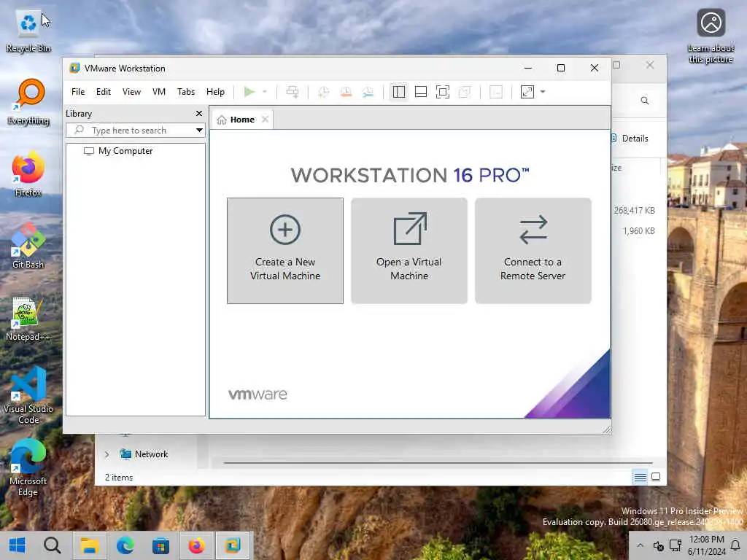Screen dimensions: 747x560
Task: Open the notifications bell icon
Action: pos(736,545)
